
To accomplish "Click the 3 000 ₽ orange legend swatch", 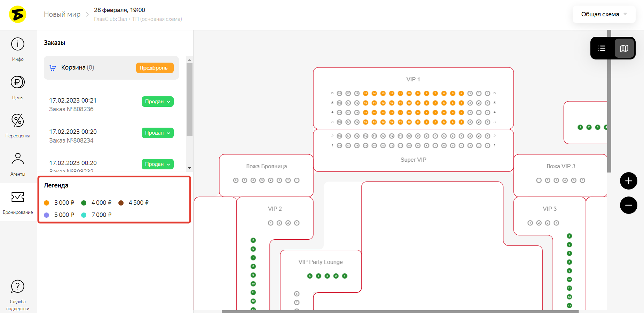I will pyautogui.click(x=47, y=203).
